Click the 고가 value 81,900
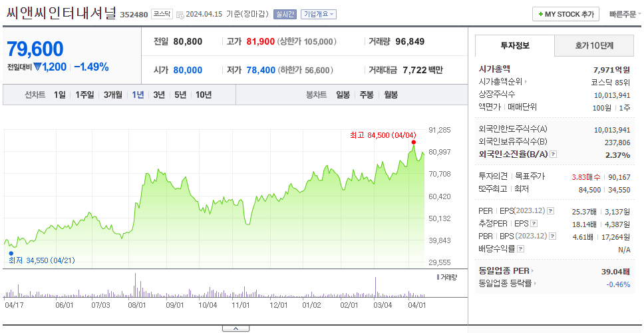This screenshot has height=333, width=644. pyautogui.click(x=260, y=41)
